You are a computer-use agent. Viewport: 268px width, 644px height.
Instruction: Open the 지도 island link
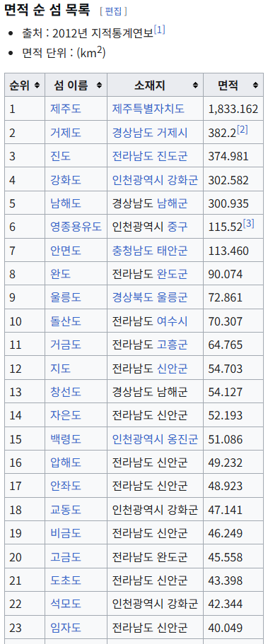60,369
